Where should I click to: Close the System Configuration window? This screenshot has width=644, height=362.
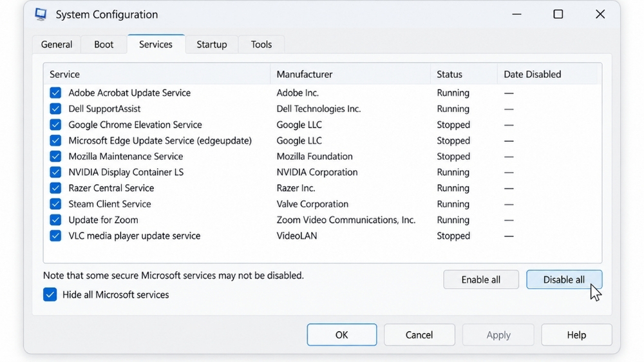pos(600,14)
